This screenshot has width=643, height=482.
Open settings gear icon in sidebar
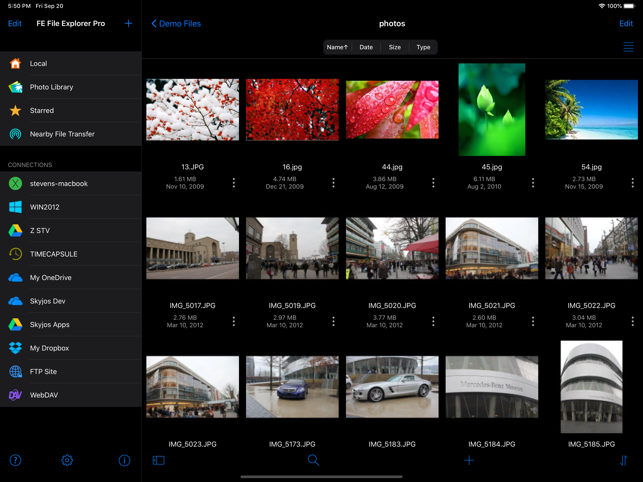67,460
